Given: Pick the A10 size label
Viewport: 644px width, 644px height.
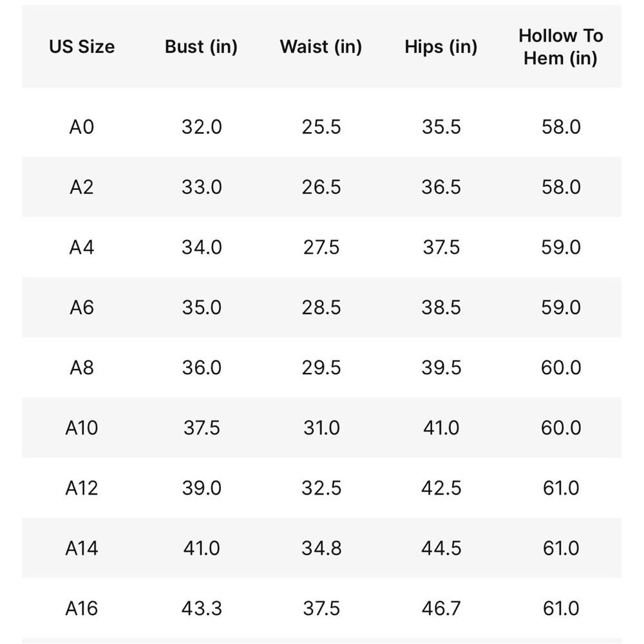Looking at the screenshot, I should coord(82,428).
